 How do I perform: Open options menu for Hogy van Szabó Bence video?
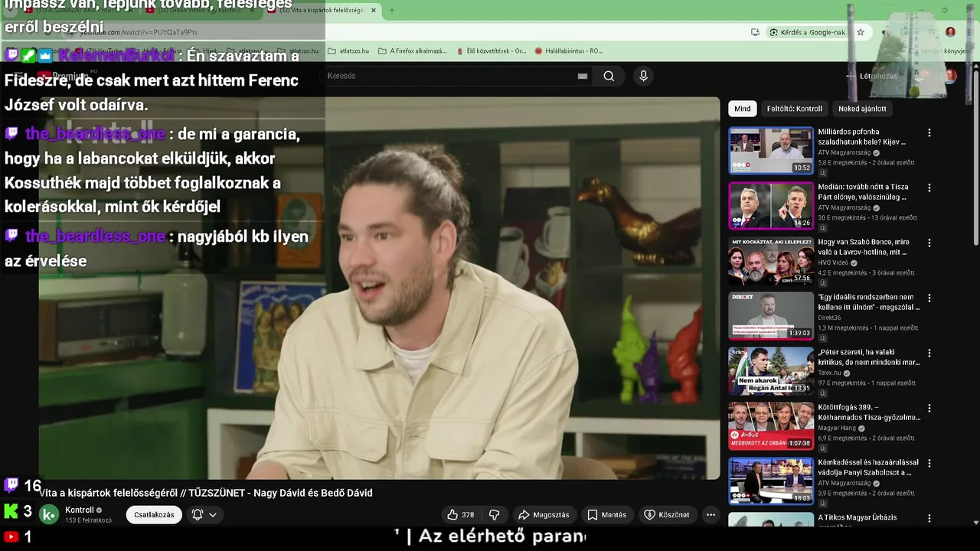pos(929,243)
